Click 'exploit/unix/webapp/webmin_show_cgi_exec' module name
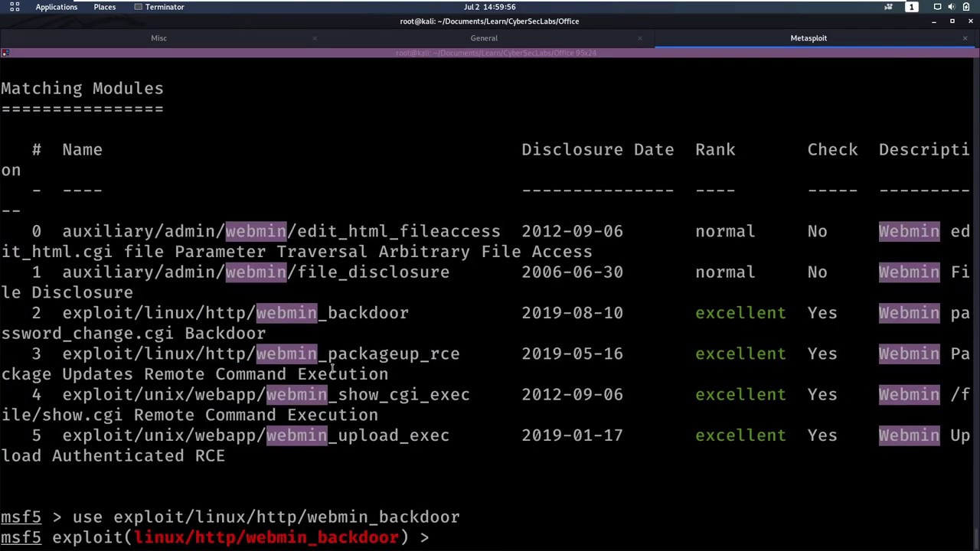980x551 pixels. click(266, 395)
